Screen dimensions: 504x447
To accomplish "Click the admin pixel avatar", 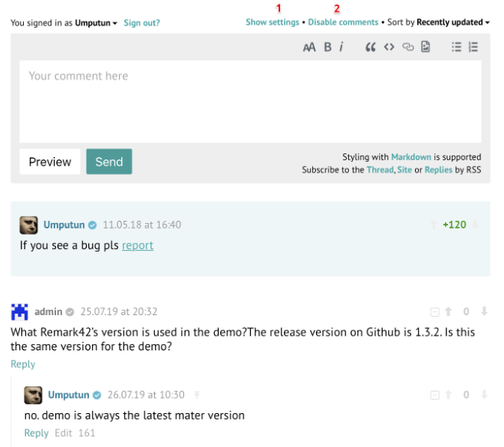I will pyautogui.click(x=20, y=312).
